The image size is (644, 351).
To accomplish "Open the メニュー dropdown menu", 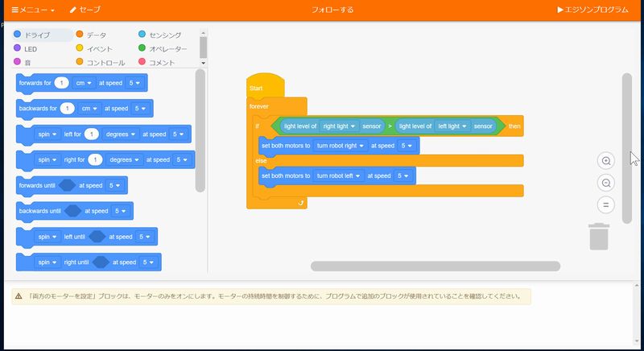I will (x=33, y=10).
